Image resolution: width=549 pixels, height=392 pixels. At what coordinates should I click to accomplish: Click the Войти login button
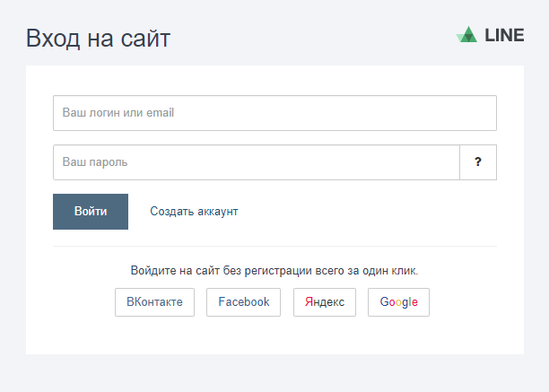91,212
